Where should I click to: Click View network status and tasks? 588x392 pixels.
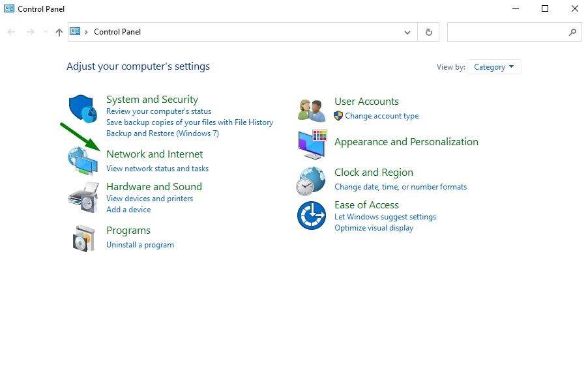(158, 169)
